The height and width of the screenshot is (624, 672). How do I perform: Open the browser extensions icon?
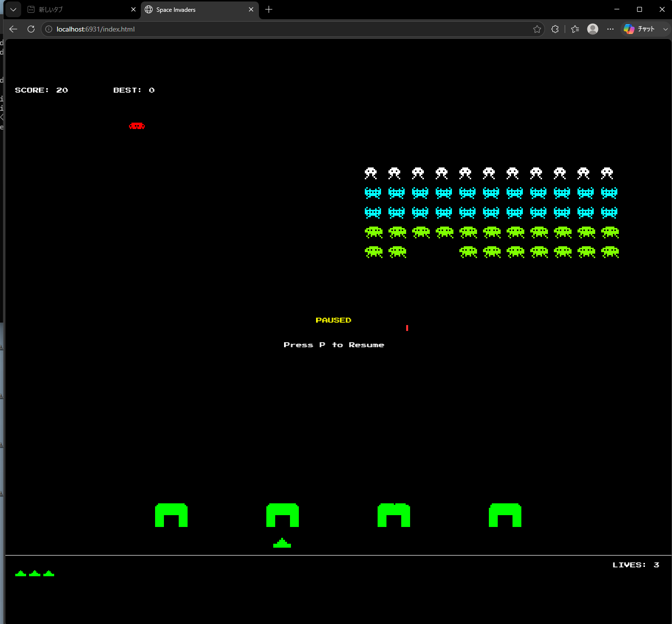[x=555, y=29]
